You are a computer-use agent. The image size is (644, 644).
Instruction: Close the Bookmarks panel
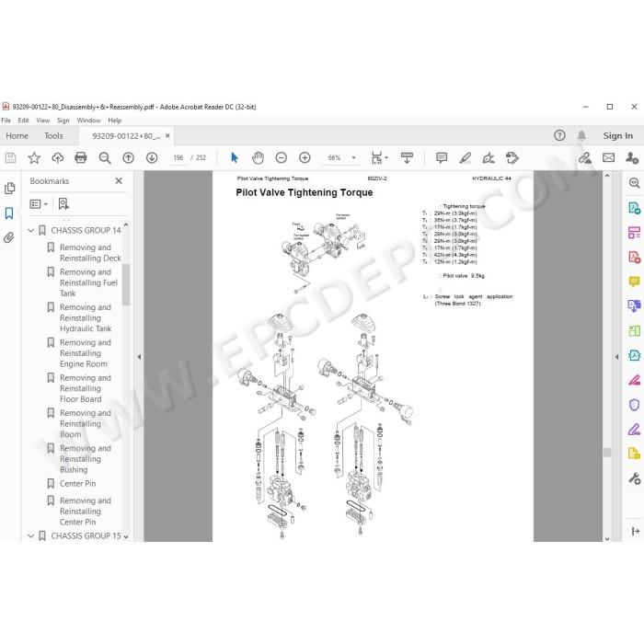[119, 180]
